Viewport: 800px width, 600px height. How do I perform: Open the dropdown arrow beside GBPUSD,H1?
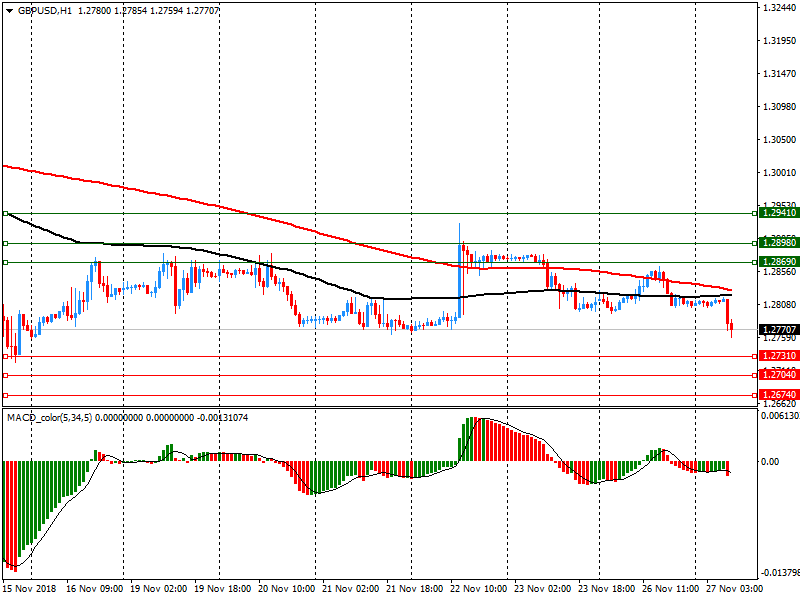pos(9,9)
